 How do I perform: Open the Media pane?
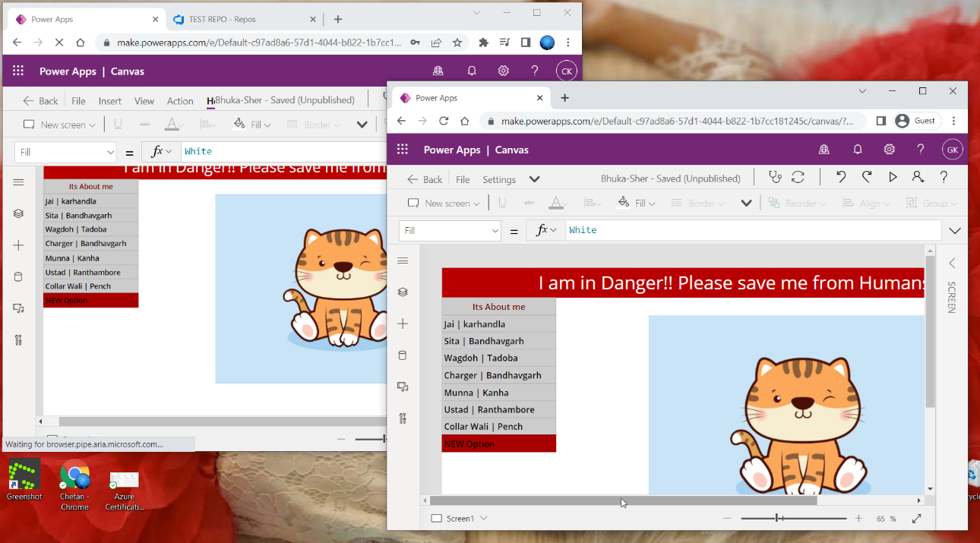point(403,387)
